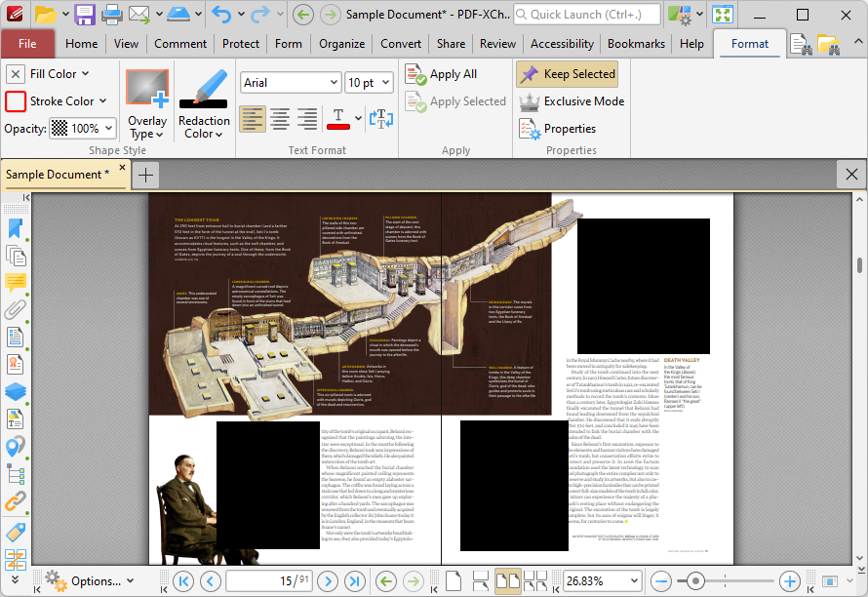Go to the previous page

pyautogui.click(x=211, y=581)
